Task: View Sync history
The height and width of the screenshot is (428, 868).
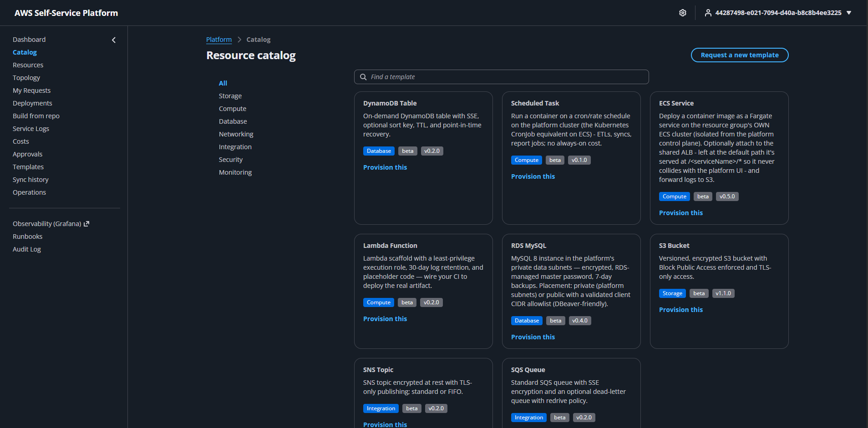Action: (30, 180)
